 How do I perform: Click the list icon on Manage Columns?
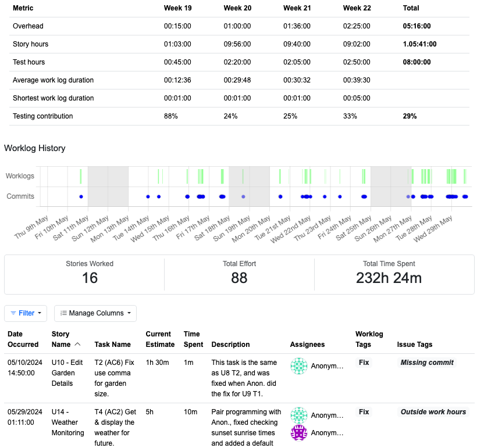[x=63, y=313]
